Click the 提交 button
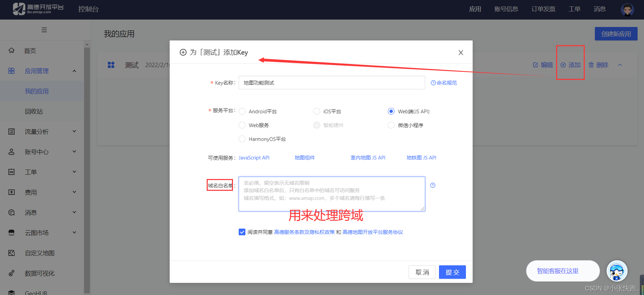 (452, 272)
